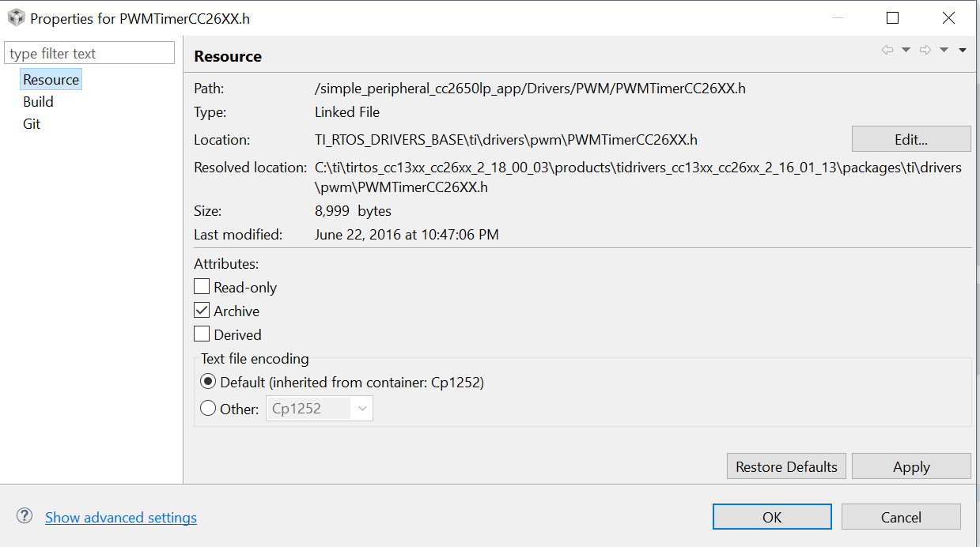Go to the Git properties page
The image size is (980, 547).
click(32, 124)
